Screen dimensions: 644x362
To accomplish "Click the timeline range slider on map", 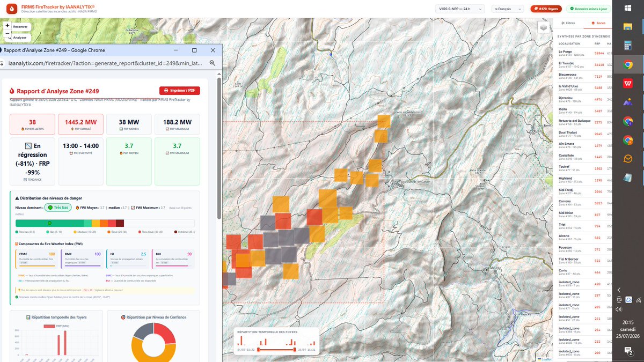I will (276, 350).
